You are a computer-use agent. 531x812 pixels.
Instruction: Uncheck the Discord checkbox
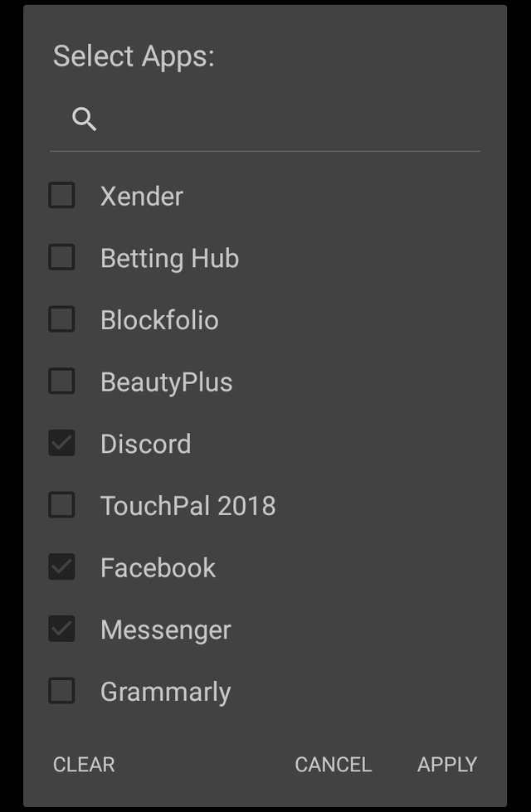(61, 443)
